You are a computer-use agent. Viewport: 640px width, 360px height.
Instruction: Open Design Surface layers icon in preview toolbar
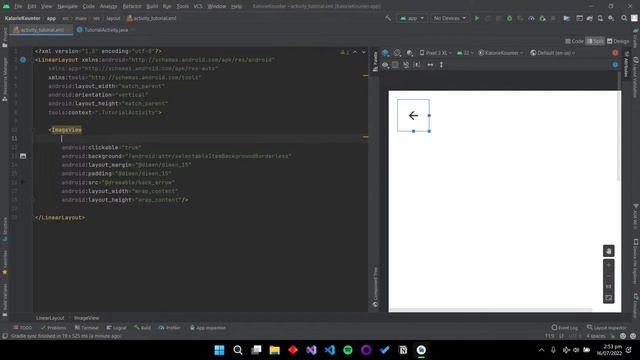click(x=386, y=53)
